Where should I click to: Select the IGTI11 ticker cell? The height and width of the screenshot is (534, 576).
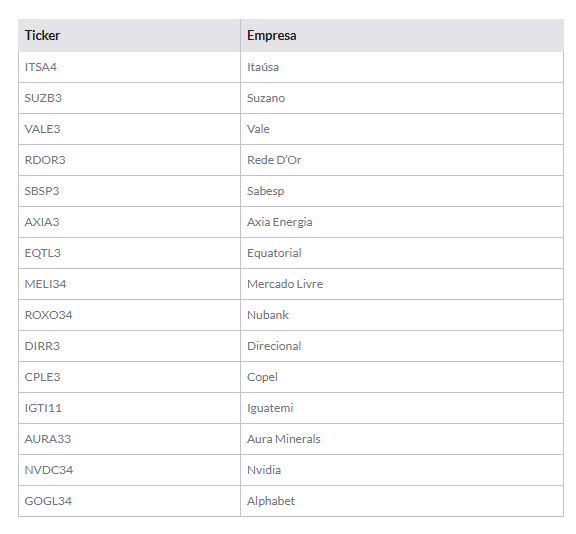click(129, 408)
